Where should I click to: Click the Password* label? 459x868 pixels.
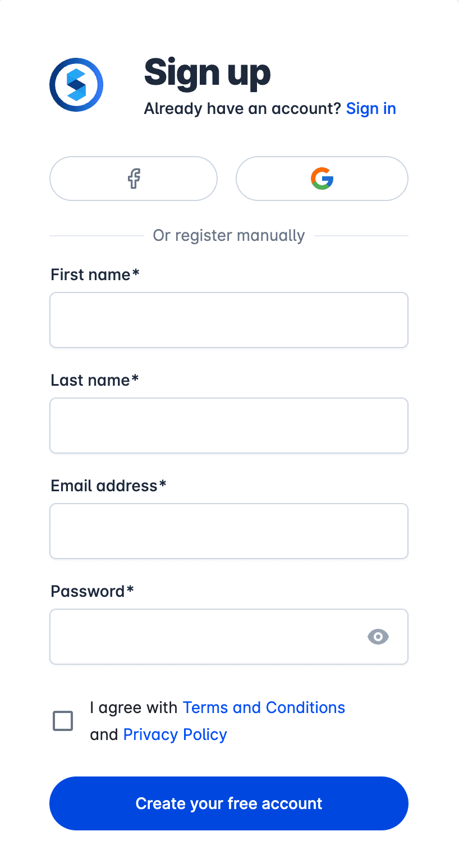(x=92, y=591)
